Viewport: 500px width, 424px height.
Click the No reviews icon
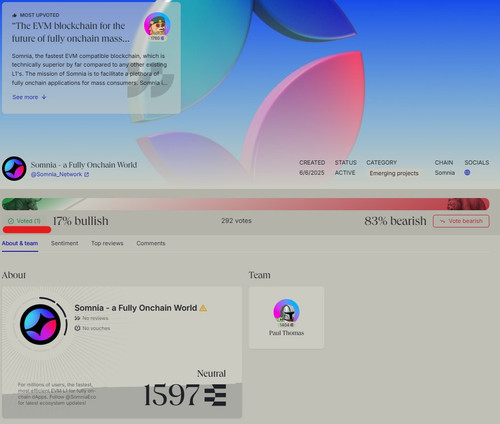point(77,318)
